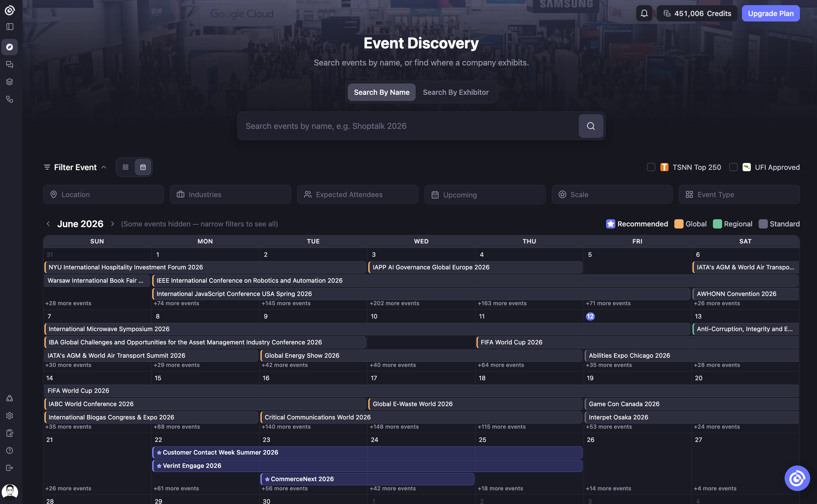Open the Upcoming date filter dropdown
Image resolution: width=817 pixels, height=504 pixels.
485,194
